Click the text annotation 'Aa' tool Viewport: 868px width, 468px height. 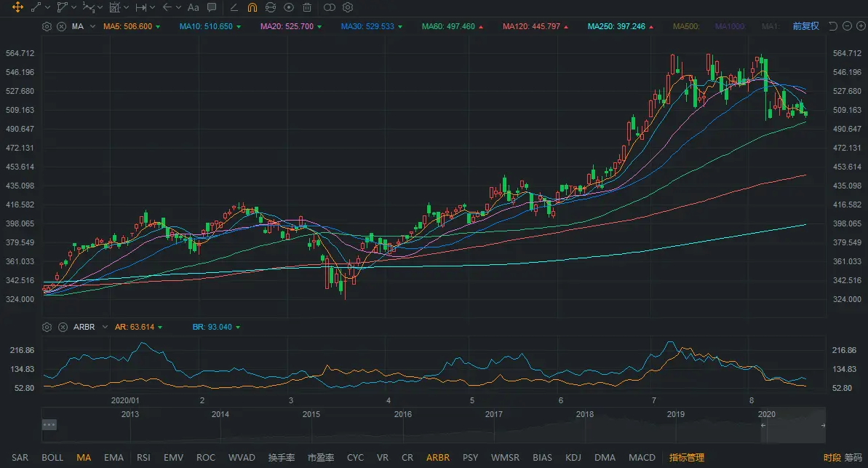193,7
